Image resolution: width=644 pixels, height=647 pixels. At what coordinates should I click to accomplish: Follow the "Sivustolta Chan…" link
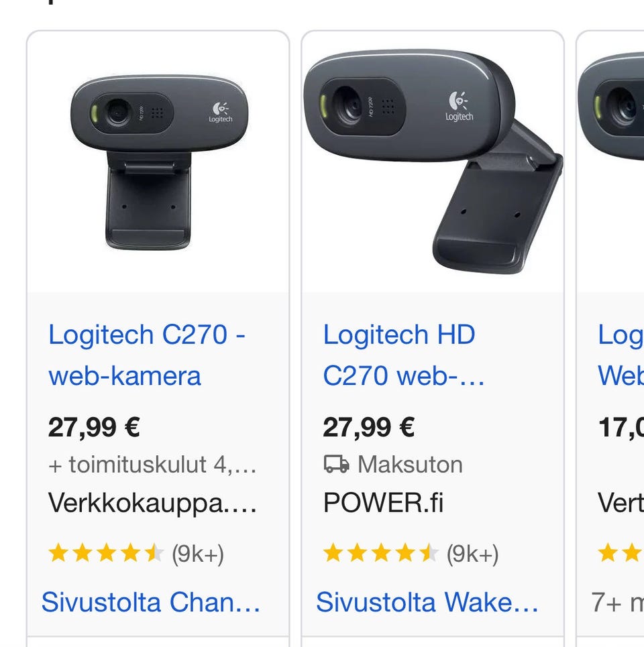pyautogui.click(x=151, y=602)
